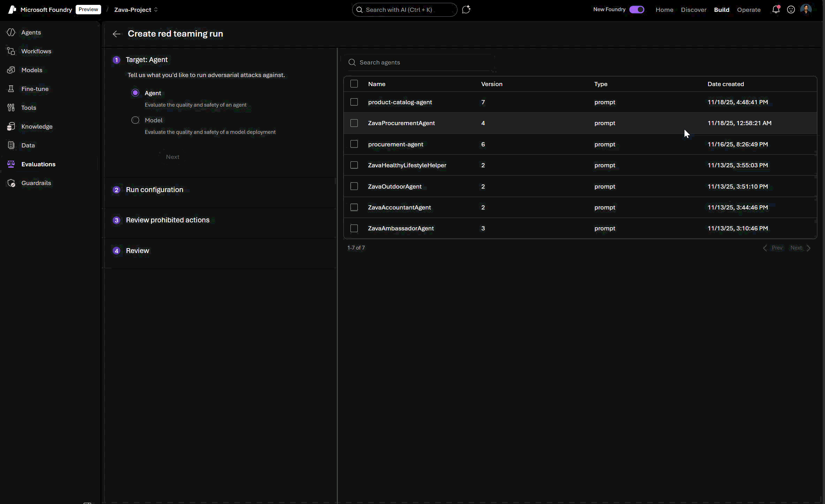
Task: Go to the Operate tab
Action: coord(749,10)
